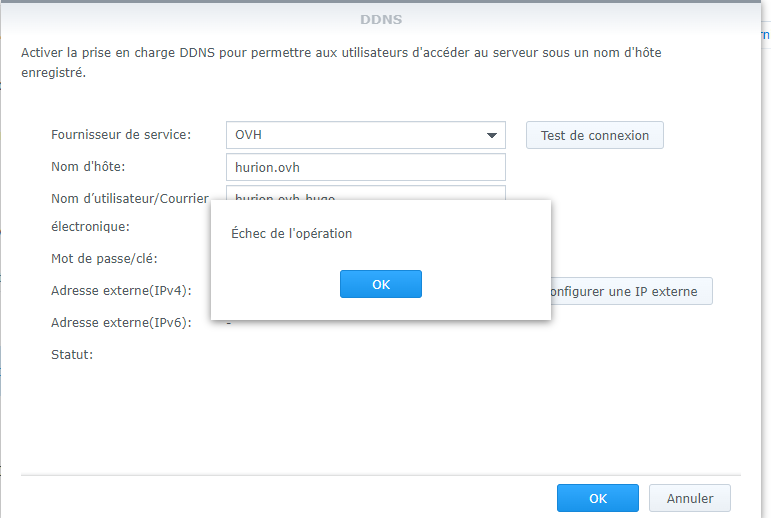Click the OVH text in provider combo box
Viewport: 771px width, 518px height.
(249, 135)
